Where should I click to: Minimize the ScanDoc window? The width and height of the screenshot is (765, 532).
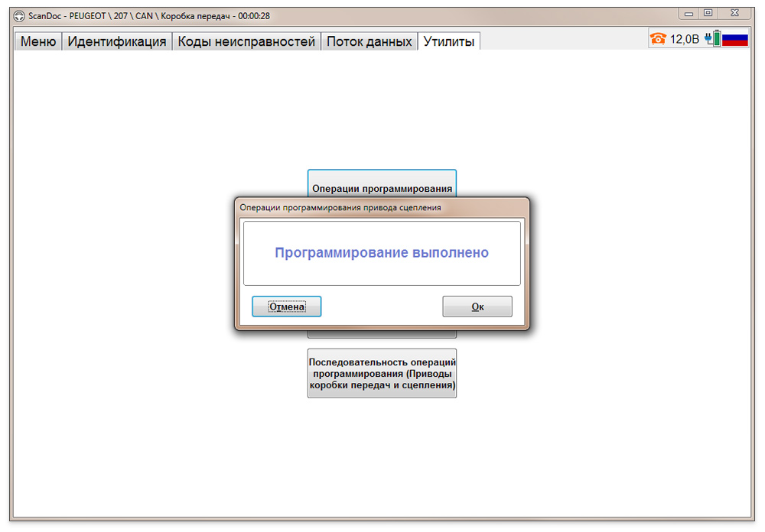point(688,14)
